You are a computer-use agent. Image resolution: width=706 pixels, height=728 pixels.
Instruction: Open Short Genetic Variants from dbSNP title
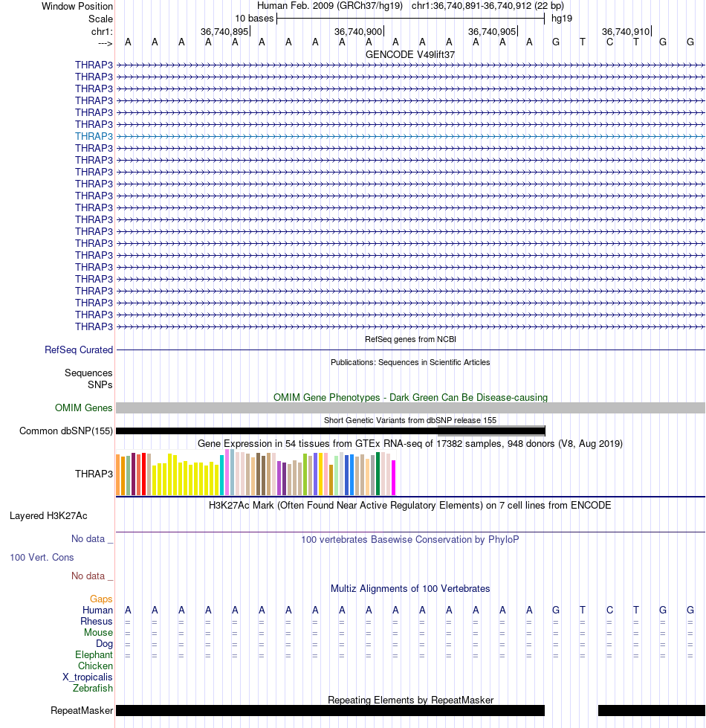pyautogui.click(x=410, y=420)
